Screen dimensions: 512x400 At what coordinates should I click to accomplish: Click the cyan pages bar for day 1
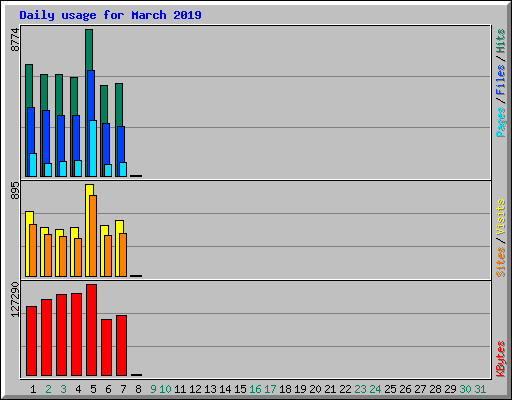tap(33, 165)
